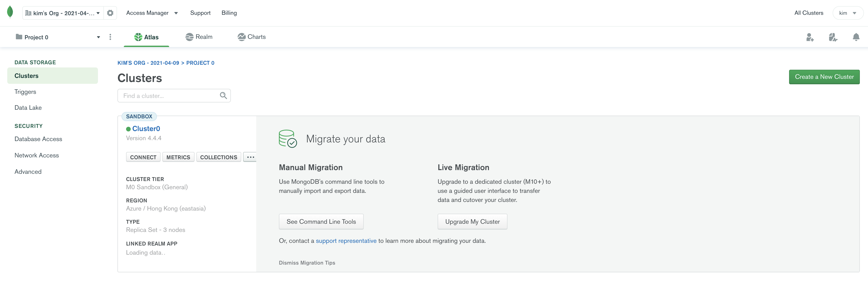Click the MongoDB leaf logo

coord(10,12)
